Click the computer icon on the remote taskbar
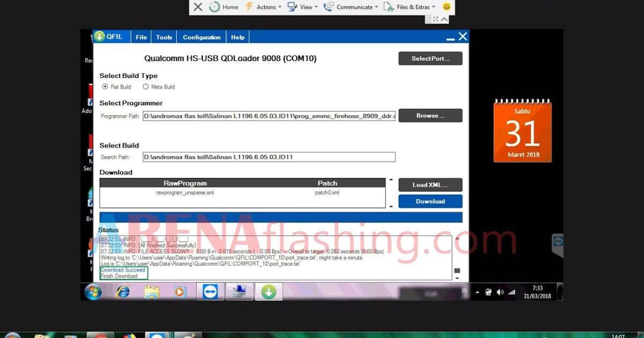The height and width of the screenshot is (338, 644). pyautogui.click(x=239, y=292)
